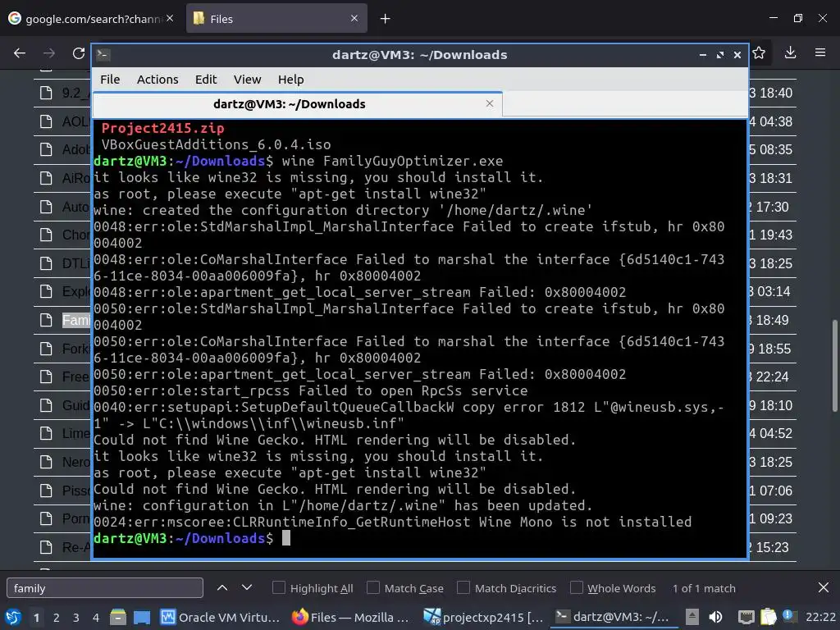Switch to the google.com/search Firefox tab

click(91, 19)
